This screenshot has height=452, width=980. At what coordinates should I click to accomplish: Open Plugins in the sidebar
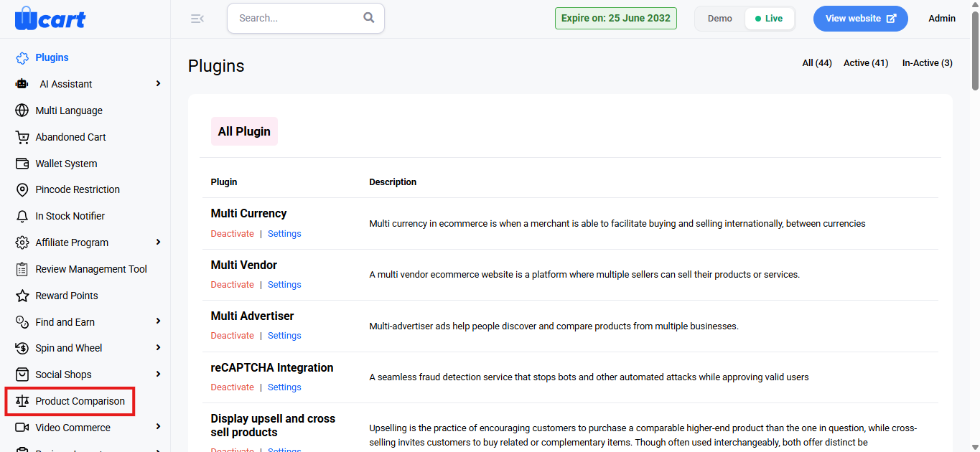coord(52,57)
